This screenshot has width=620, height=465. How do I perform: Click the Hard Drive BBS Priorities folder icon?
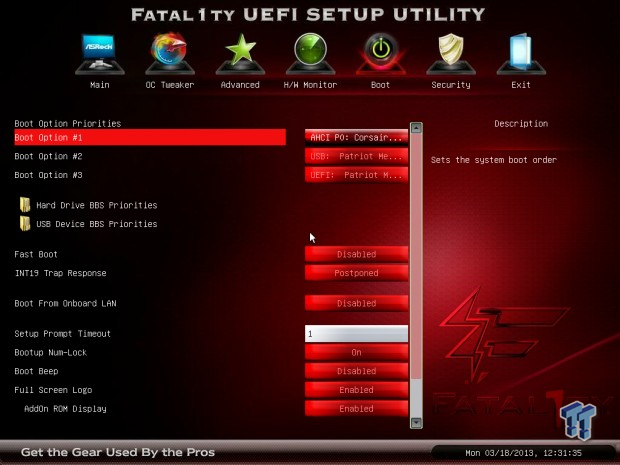25,205
